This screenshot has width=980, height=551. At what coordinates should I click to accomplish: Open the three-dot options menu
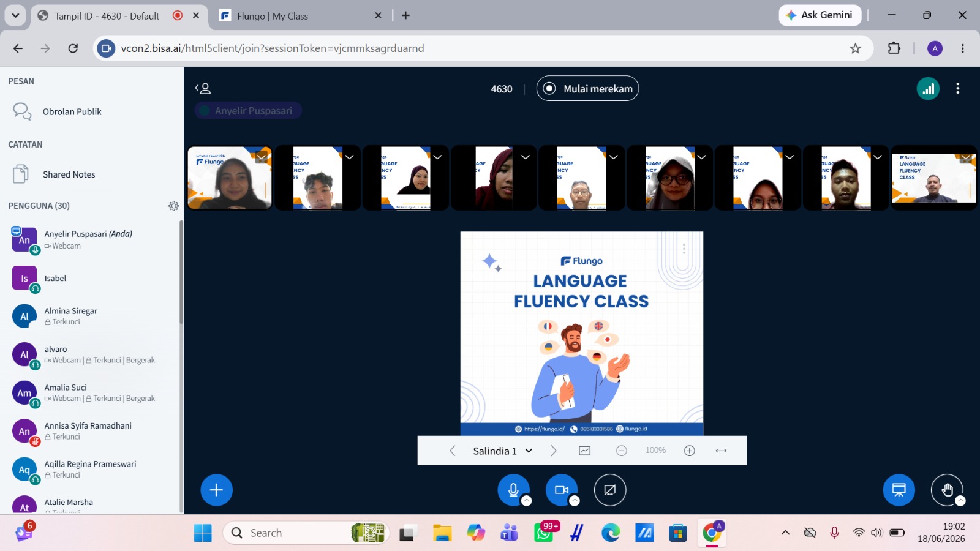(958, 89)
